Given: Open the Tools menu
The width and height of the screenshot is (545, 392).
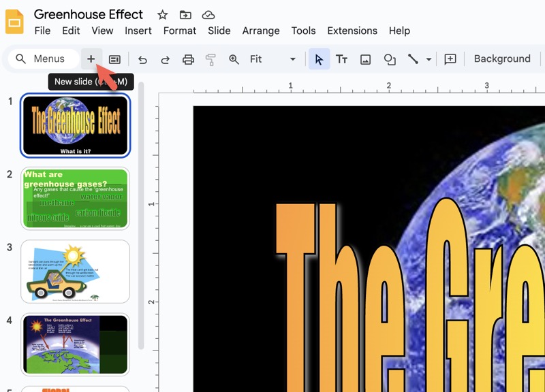Looking at the screenshot, I should 303,31.
